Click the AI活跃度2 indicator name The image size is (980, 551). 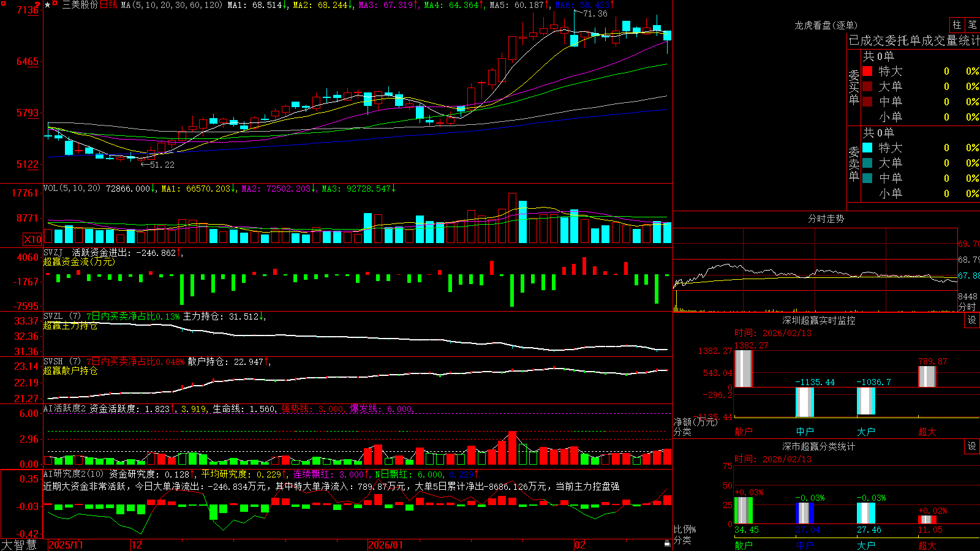(65, 409)
